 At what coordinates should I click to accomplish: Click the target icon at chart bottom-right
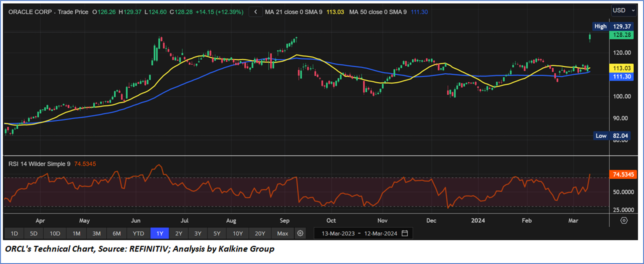pos(624,220)
